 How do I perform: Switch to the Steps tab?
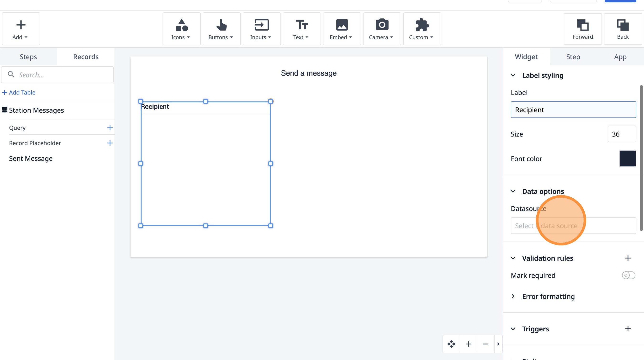point(28,57)
